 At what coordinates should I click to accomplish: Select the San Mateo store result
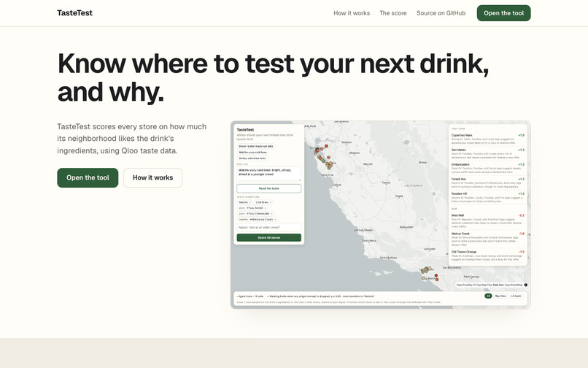click(488, 152)
